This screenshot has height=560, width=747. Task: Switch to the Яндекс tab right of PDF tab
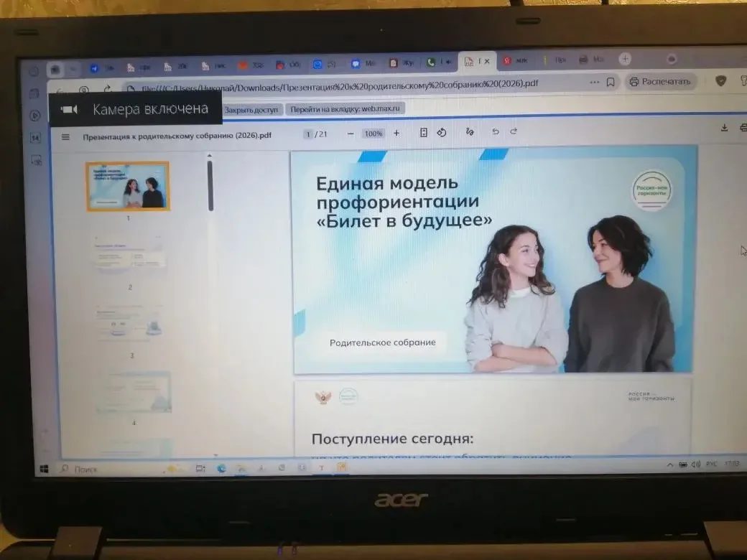[x=516, y=60]
